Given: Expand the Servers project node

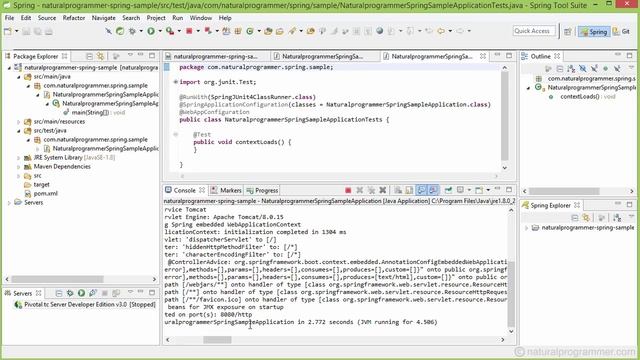Looking at the screenshot, I should pyautogui.click(x=9, y=202).
